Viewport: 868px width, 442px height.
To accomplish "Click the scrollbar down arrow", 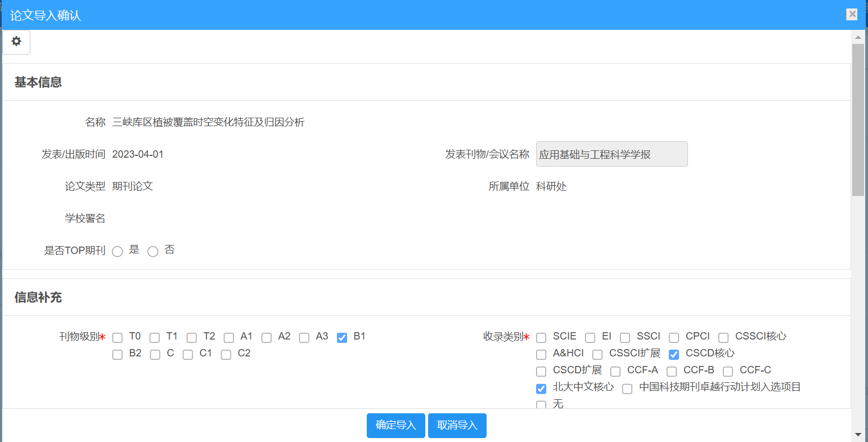I will pos(858,434).
